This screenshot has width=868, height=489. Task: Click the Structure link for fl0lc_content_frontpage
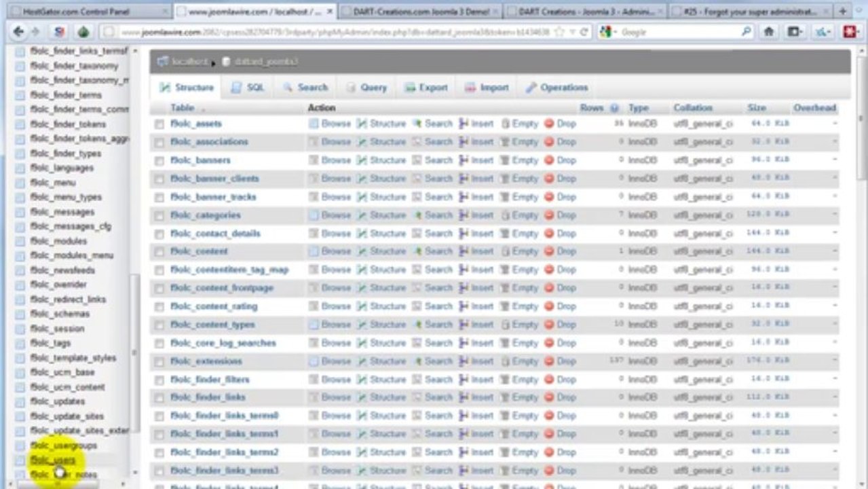click(388, 288)
